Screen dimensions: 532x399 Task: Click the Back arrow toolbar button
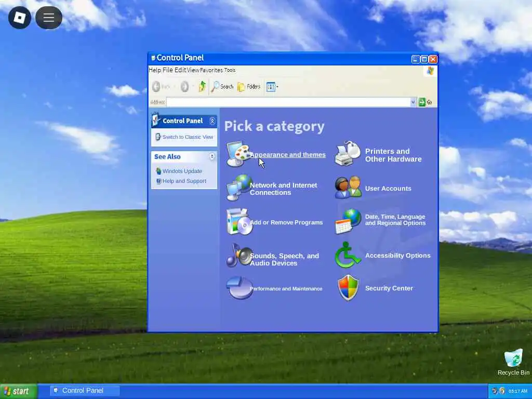pyautogui.click(x=161, y=87)
